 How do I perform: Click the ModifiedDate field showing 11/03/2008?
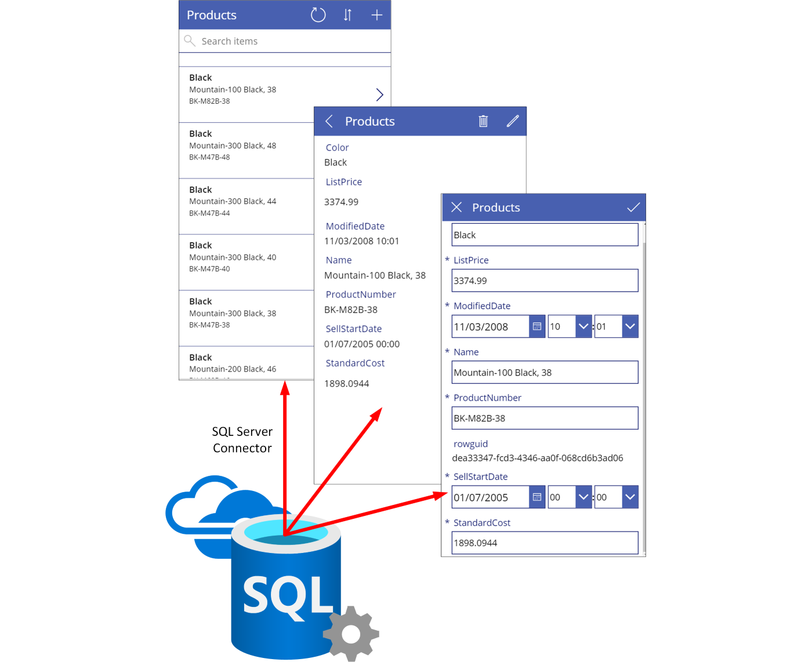click(491, 326)
